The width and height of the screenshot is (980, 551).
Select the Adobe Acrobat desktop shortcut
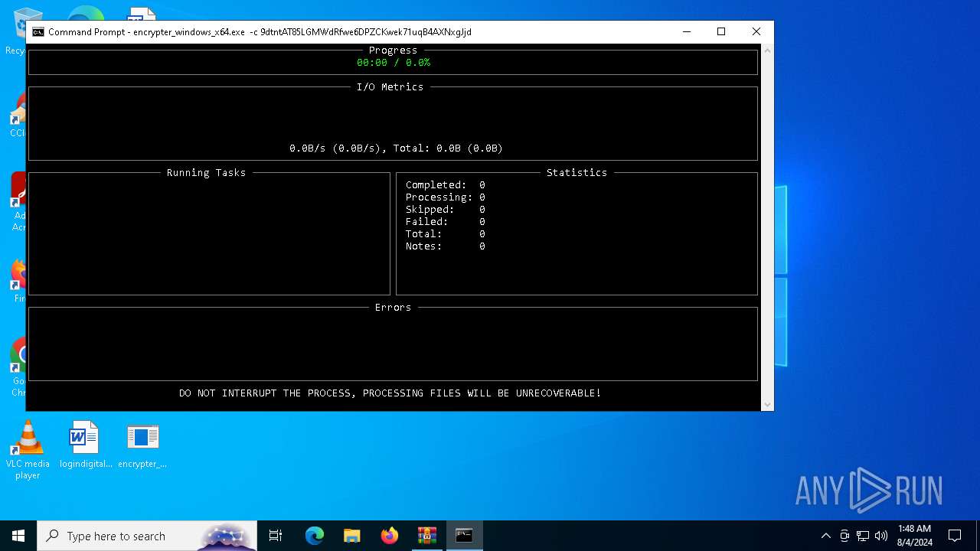click(x=18, y=203)
